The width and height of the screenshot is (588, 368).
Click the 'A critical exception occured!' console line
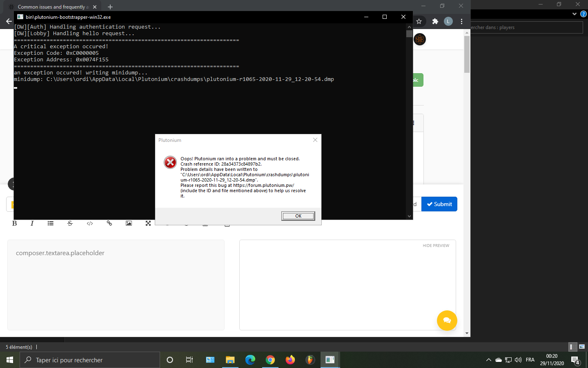61,47
